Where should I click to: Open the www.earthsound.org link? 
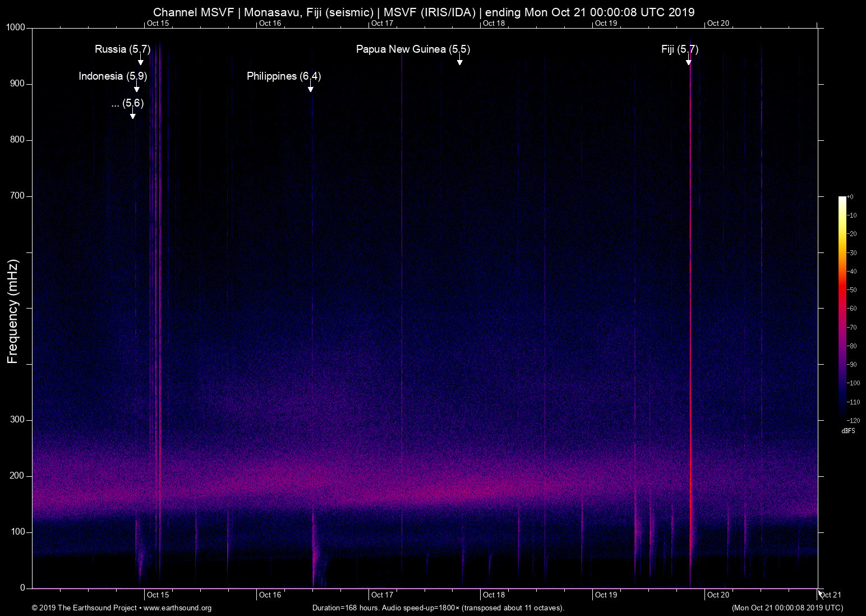point(177,608)
